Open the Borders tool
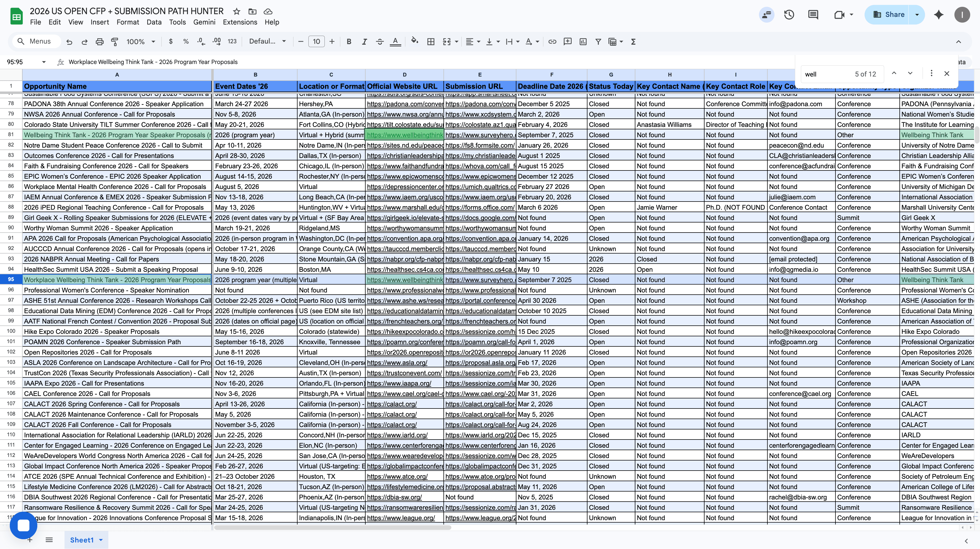 pos(431,42)
